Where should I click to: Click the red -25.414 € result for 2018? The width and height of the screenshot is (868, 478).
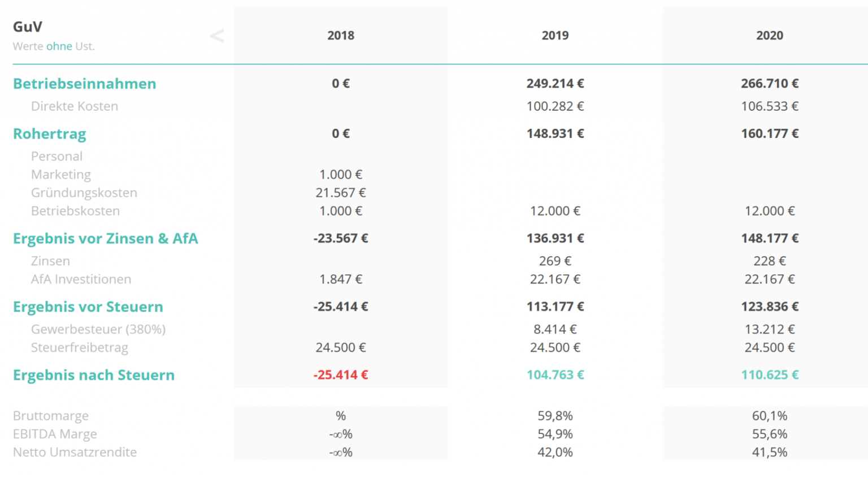tap(341, 375)
